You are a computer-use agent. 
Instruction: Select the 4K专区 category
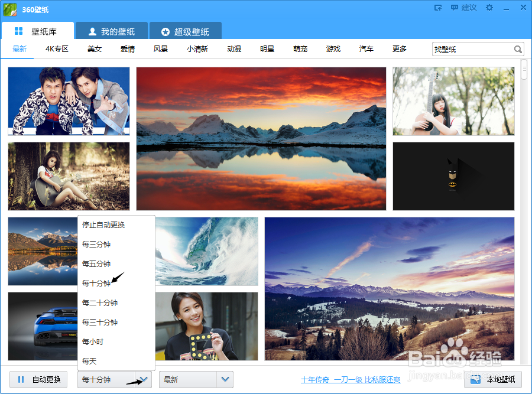[57, 49]
